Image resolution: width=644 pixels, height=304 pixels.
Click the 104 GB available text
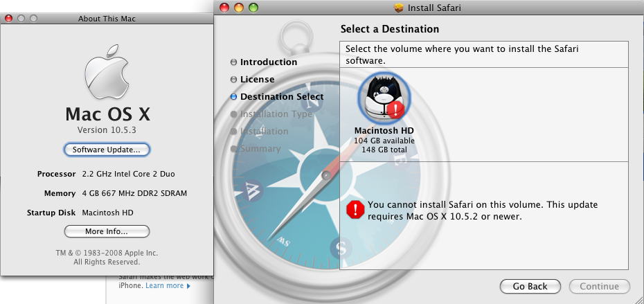(384, 141)
